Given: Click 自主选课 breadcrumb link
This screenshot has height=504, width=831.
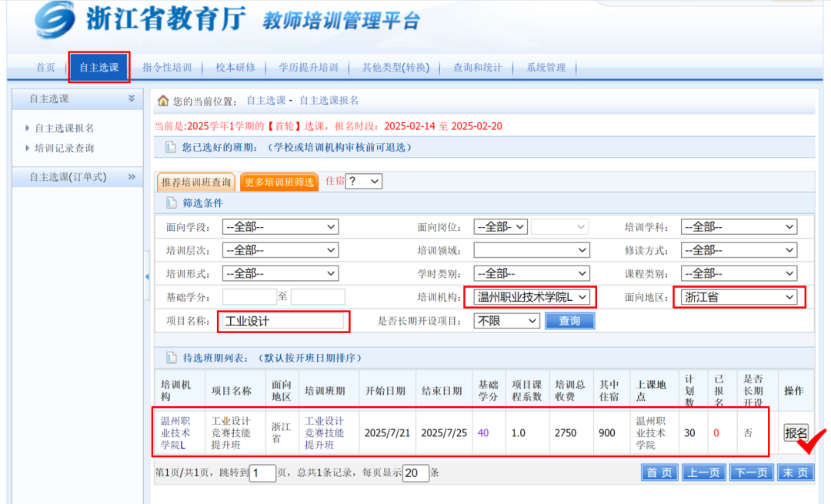Looking at the screenshot, I should click(266, 100).
